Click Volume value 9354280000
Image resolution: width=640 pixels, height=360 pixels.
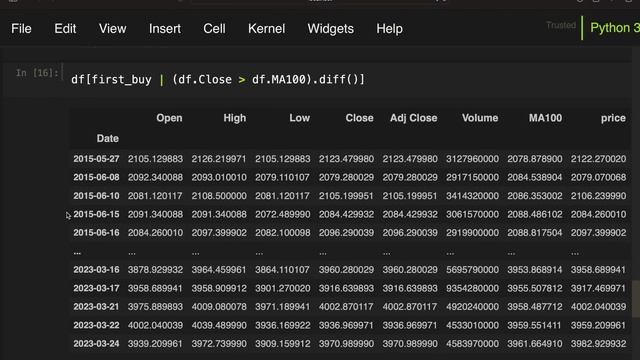pyautogui.click(x=472, y=288)
